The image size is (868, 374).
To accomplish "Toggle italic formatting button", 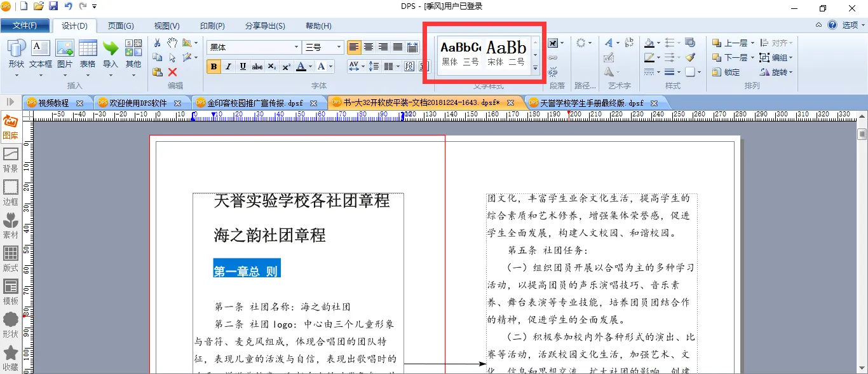I will pos(228,67).
